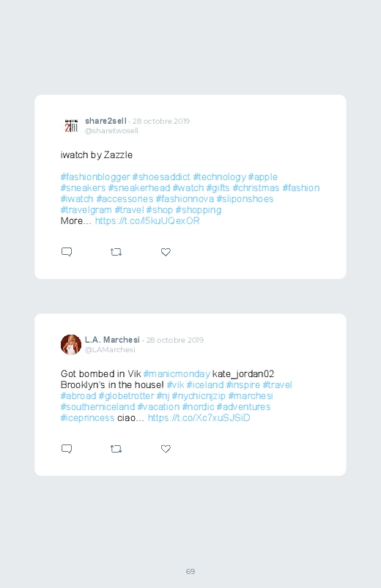Open the L.A. Marchesi profile photo

(71, 345)
